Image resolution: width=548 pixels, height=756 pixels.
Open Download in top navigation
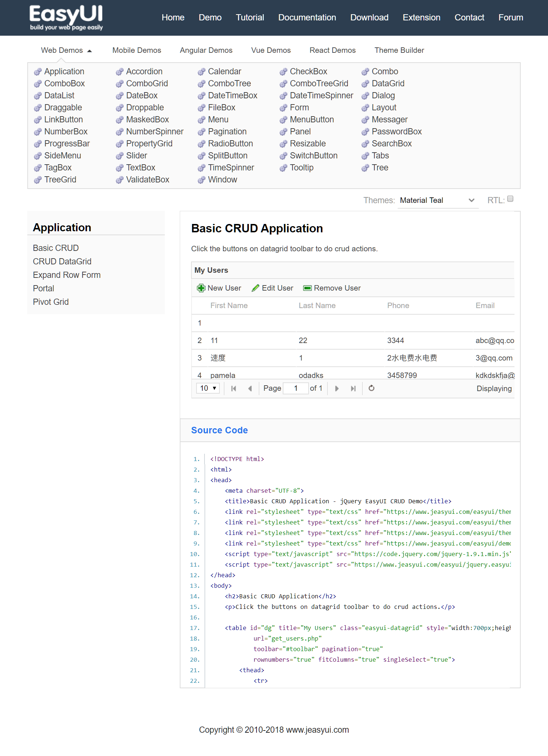point(369,17)
